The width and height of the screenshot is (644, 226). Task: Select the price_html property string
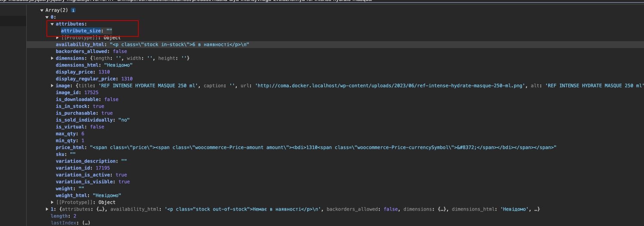click(x=322, y=148)
